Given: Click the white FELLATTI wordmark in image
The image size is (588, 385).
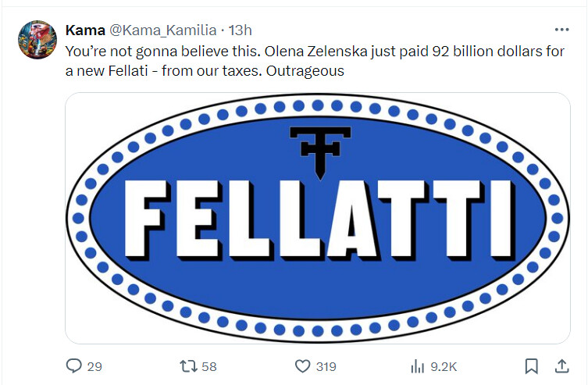Looking at the screenshot, I should click(x=319, y=220).
